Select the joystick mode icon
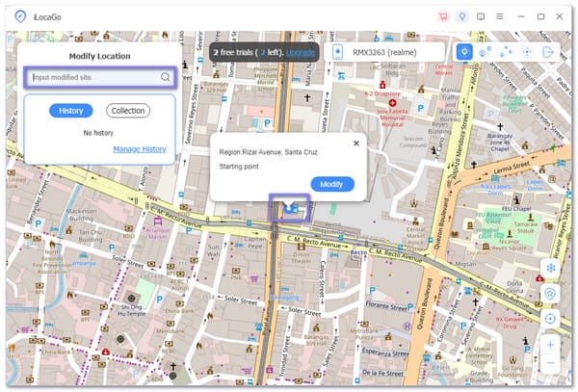The width and height of the screenshot is (578, 392). pos(527,52)
